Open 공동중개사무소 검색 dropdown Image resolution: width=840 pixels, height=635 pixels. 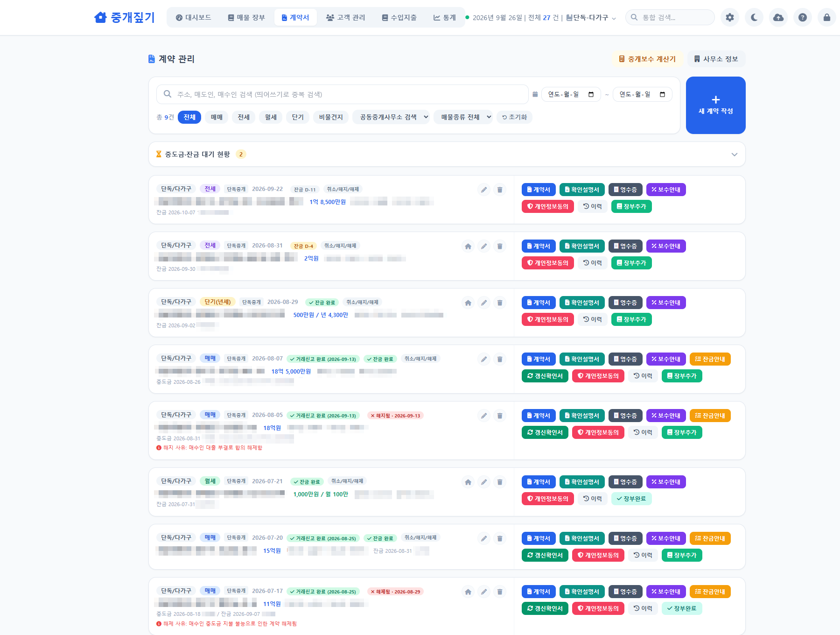click(391, 117)
